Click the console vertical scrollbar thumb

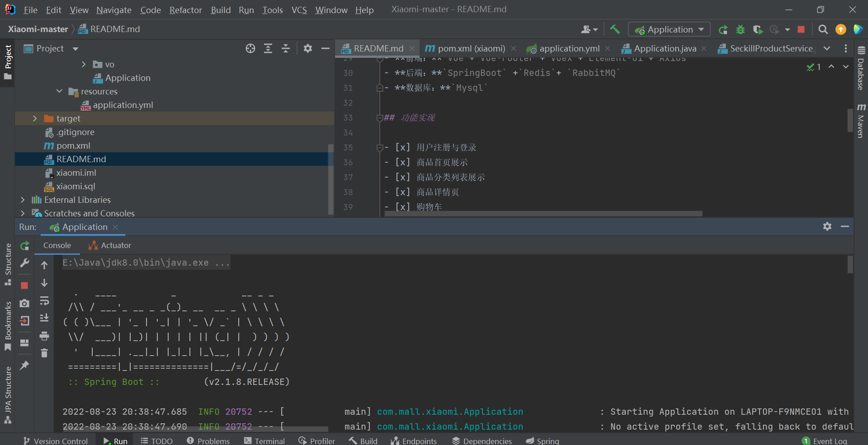pyautogui.click(x=850, y=264)
